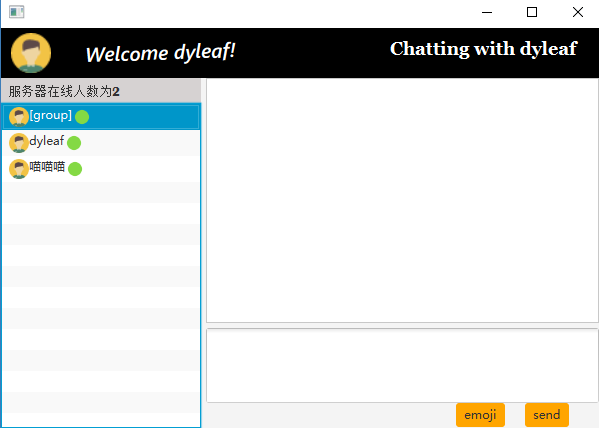Click into the message input box
This screenshot has width=599, height=428.
click(x=402, y=365)
